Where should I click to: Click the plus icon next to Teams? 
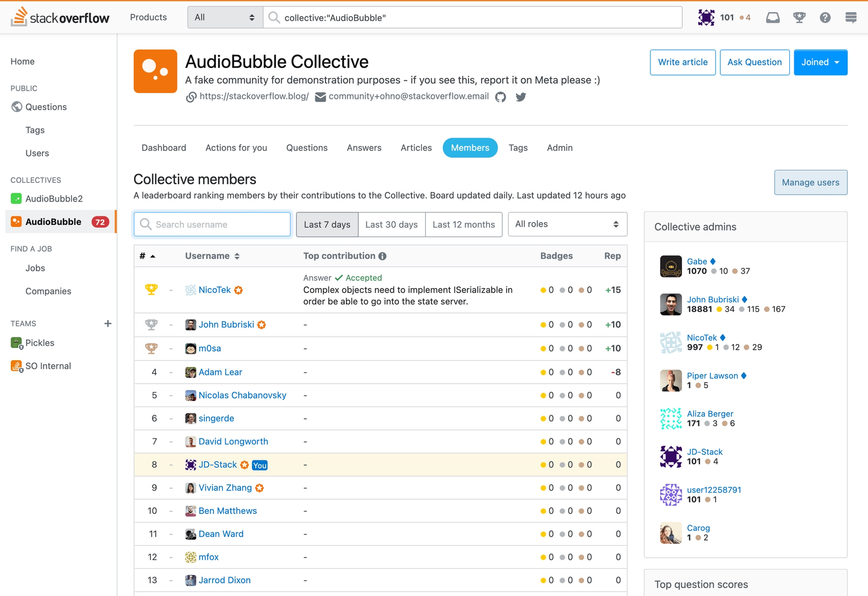click(108, 323)
